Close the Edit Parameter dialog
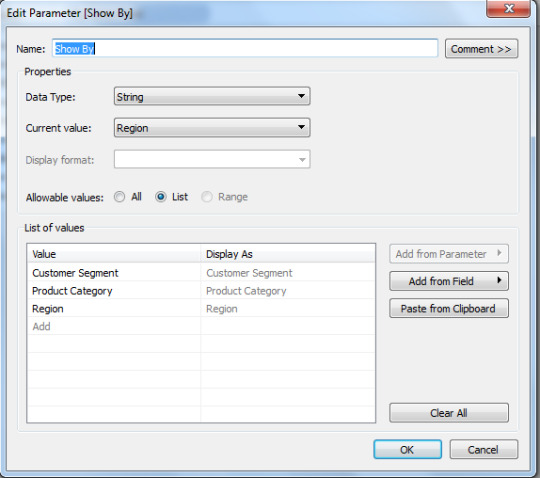The height and width of the screenshot is (478, 540). [508, 8]
